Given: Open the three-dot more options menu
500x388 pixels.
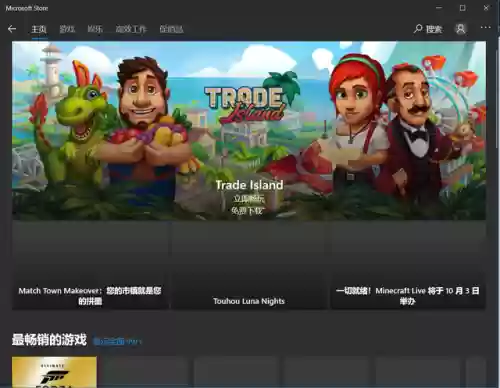Looking at the screenshot, I should [485, 27].
